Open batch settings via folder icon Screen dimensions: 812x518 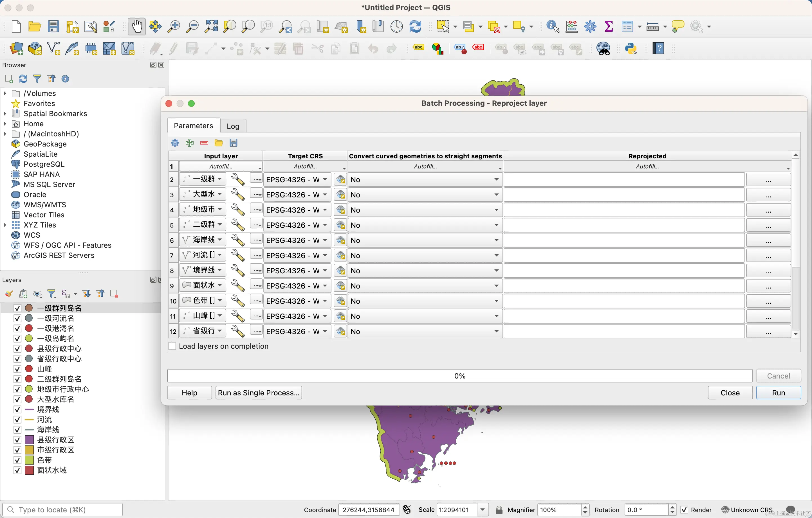tap(219, 143)
